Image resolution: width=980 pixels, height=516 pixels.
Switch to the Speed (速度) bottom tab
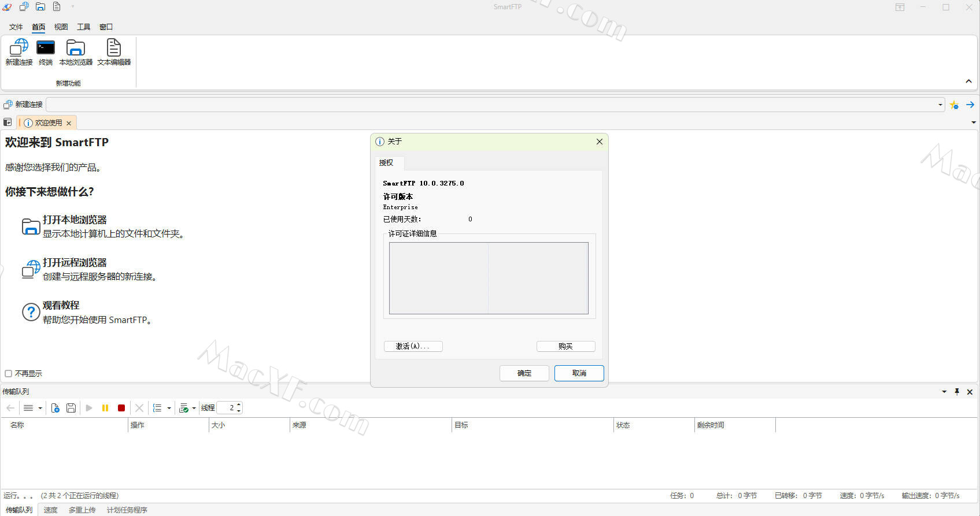click(51, 510)
